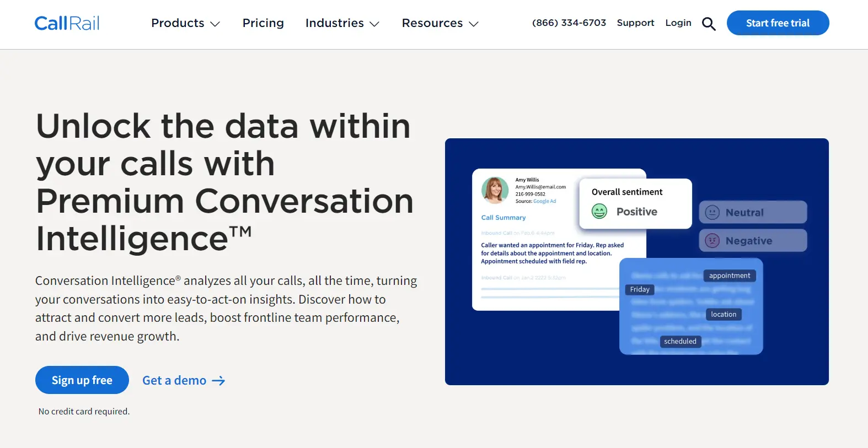Click the Get a demo link
This screenshot has height=448, width=868.
click(184, 380)
